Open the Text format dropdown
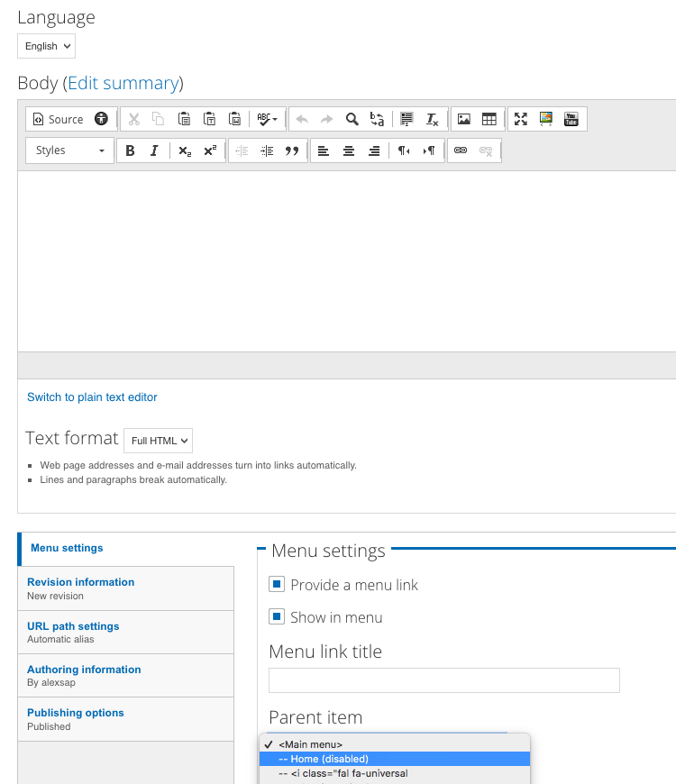676x784 pixels. click(158, 441)
